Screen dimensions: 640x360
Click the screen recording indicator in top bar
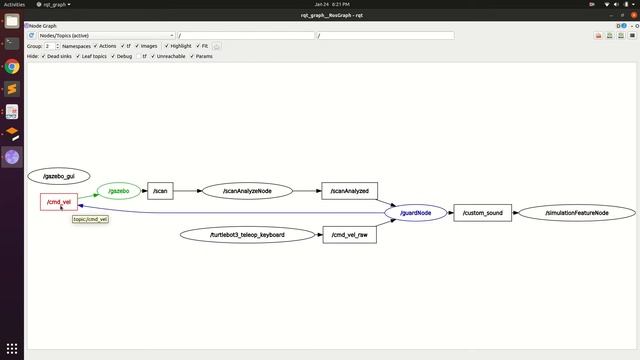[x=592, y=4]
